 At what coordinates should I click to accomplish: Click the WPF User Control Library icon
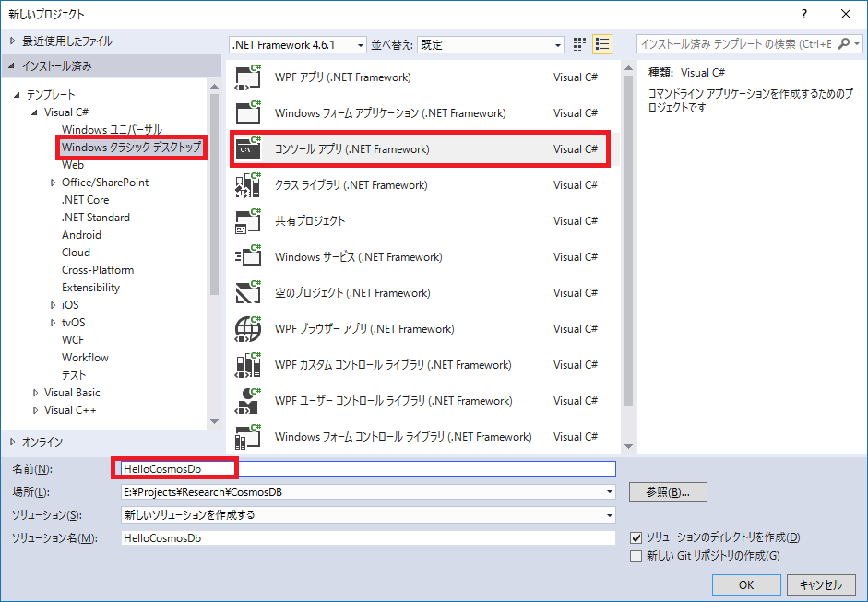tap(248, 401)
